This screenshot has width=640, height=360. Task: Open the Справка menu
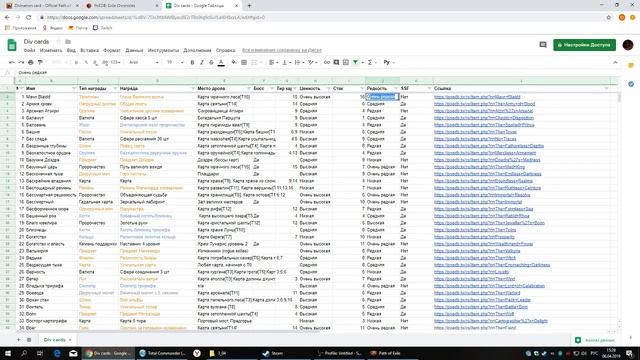[x=225, y=50]
